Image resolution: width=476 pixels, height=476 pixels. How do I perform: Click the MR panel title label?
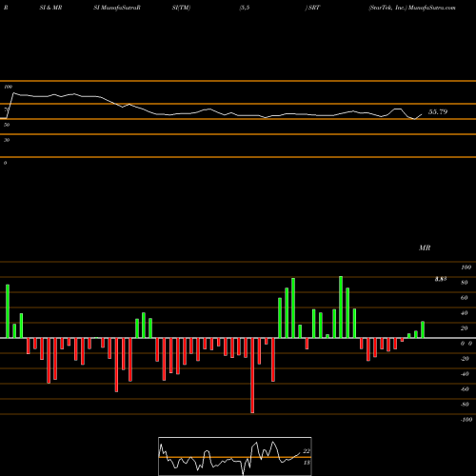point(425,248)
